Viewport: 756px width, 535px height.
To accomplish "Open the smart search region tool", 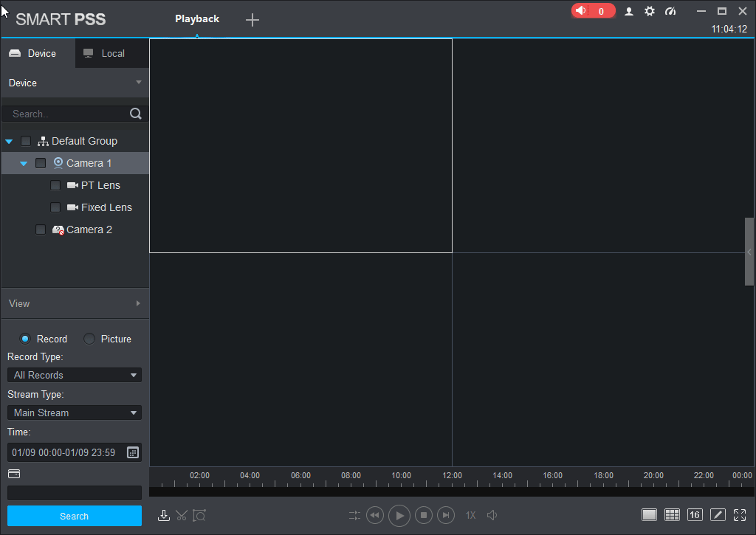I will pos(199,516).
